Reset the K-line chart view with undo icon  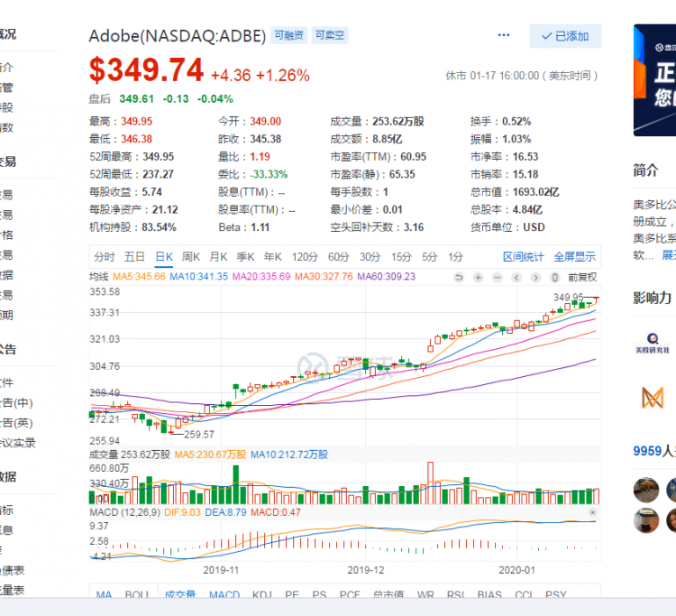[x=459, y=278]
